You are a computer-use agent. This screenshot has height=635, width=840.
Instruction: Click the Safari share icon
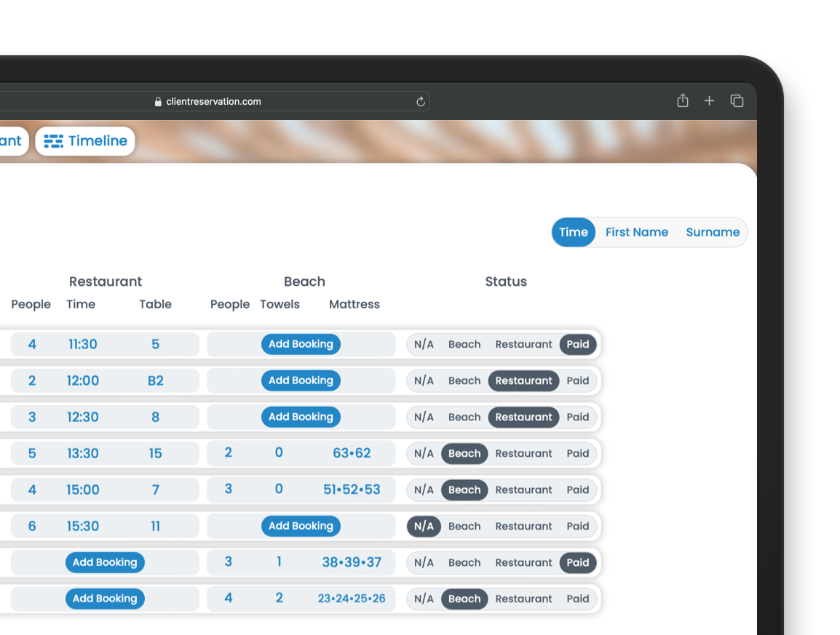(682, 101)
